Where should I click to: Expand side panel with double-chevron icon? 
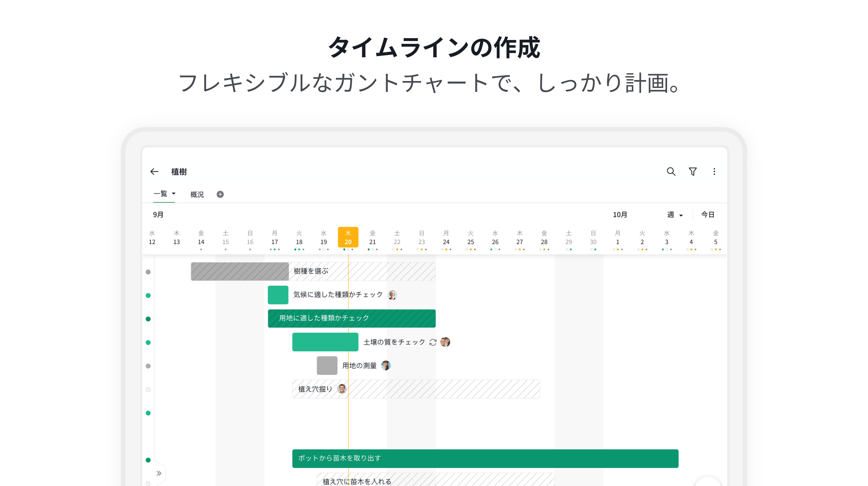(x=159, y=473)
